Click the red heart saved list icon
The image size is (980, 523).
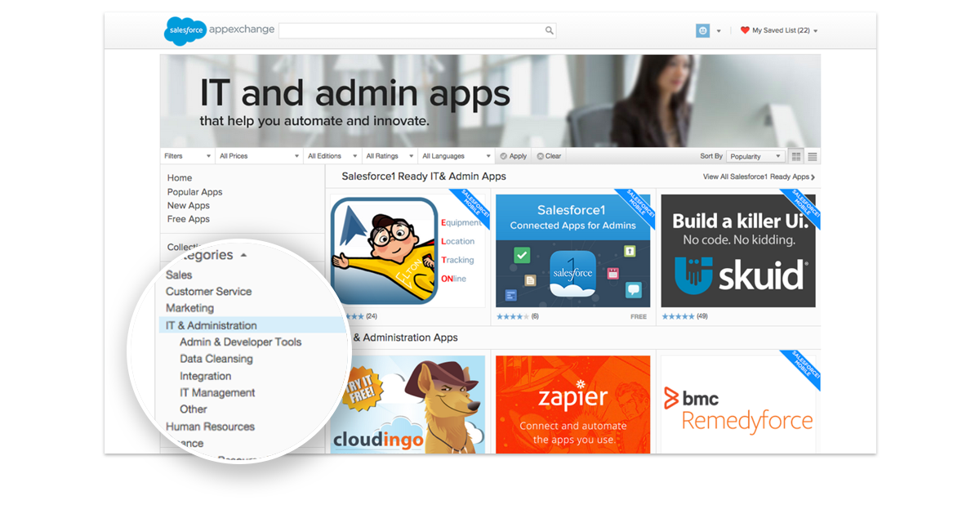[745, 30]
